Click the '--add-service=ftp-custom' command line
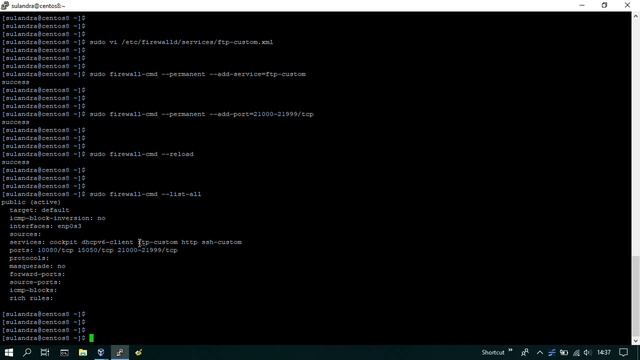 [198, 74]
